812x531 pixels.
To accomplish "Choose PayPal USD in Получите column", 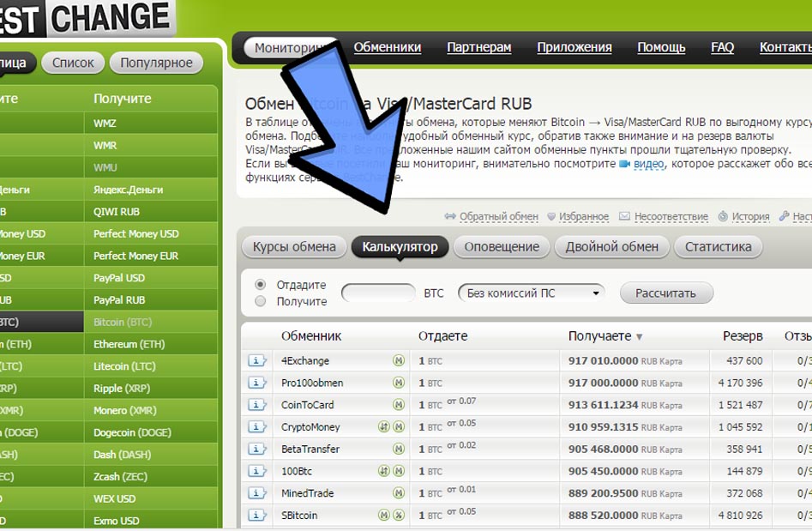I will (x=151, y=278).
